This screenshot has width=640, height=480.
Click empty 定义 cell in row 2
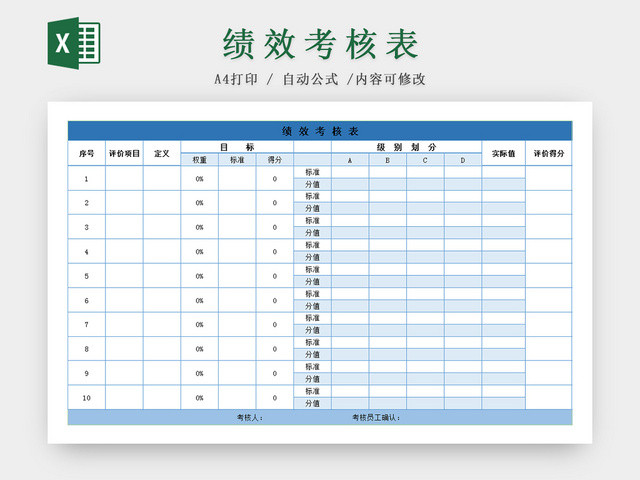coord(162,202)
